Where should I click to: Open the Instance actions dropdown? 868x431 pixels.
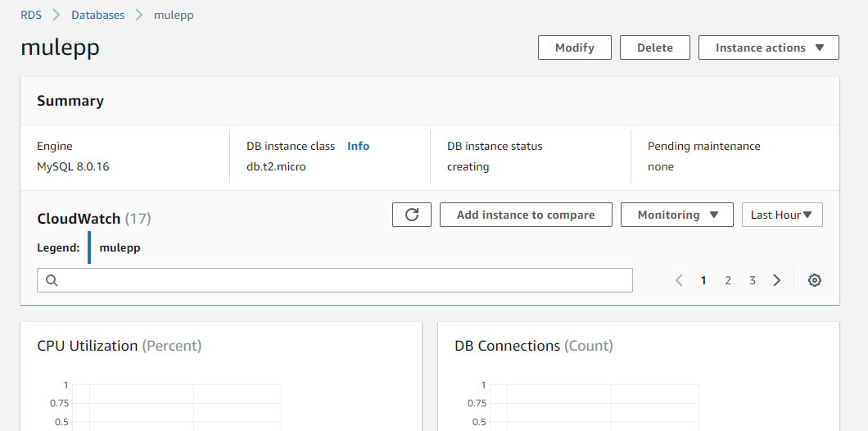pos(768,48)
